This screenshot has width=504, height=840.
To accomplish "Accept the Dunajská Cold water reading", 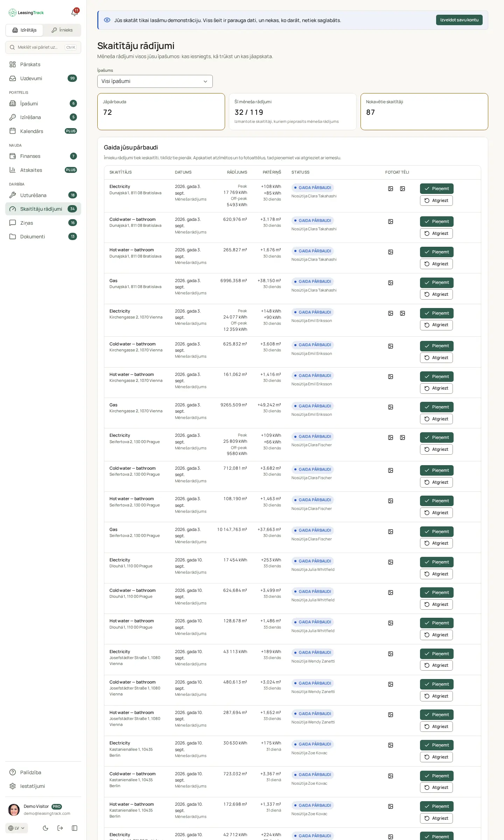I will tap(436, 222).
